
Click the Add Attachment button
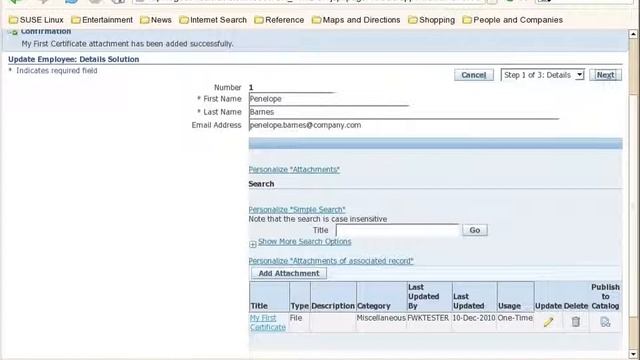point(289,273)
